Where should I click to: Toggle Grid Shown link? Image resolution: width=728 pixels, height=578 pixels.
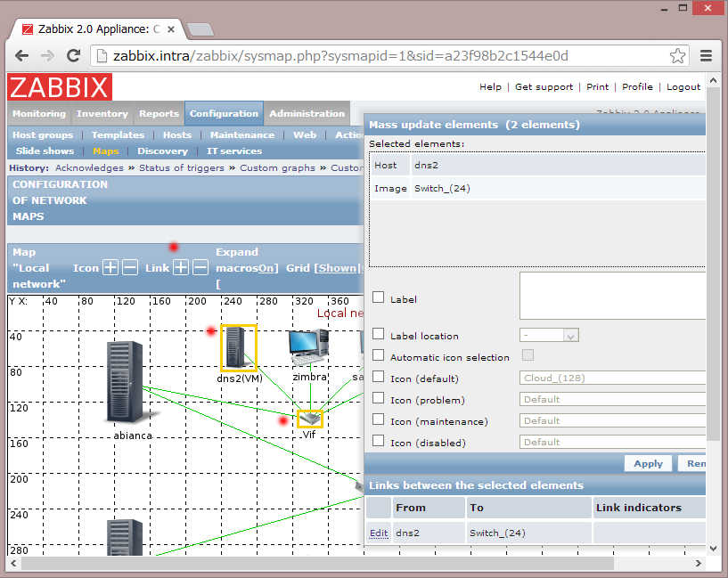pos(338,268)
